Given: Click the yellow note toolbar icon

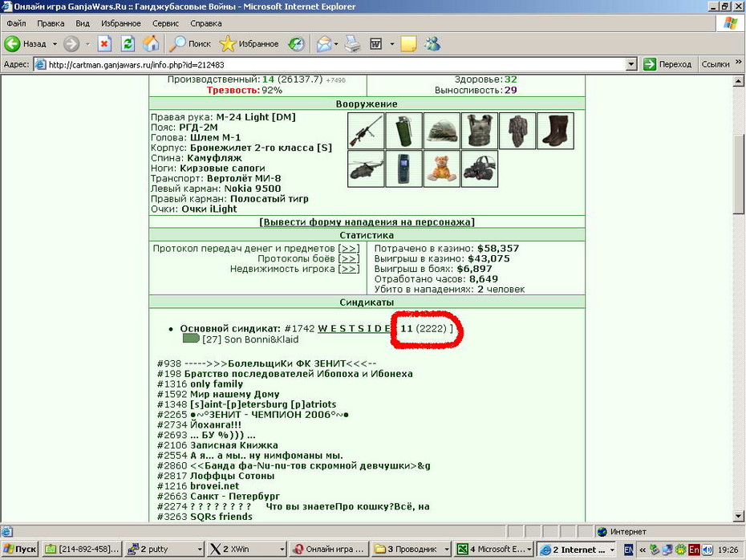Looking at the screenshot, I should point(408,44).
